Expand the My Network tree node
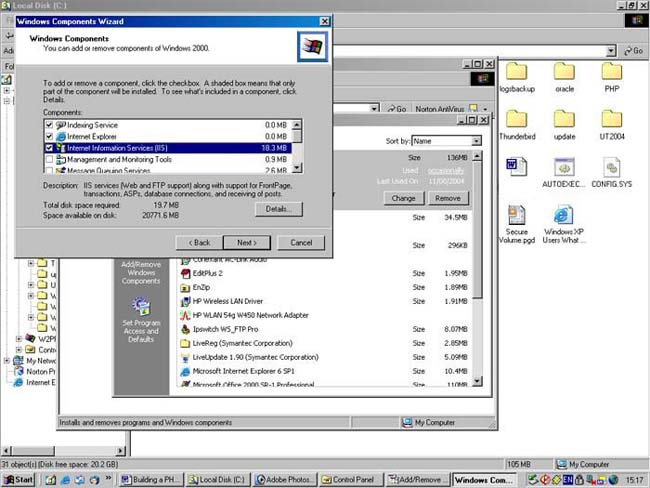The image size is (650, 488). (6, 362)
